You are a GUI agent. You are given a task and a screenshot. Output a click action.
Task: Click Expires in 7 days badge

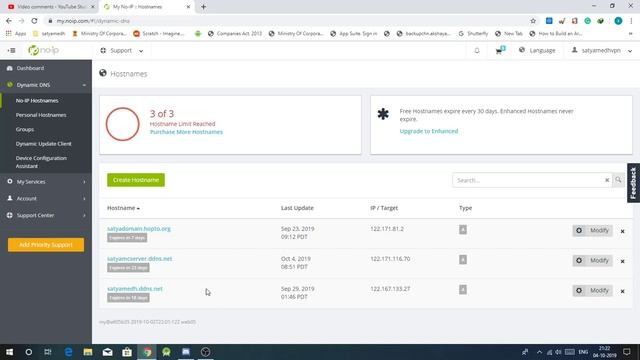coord(127,238)
